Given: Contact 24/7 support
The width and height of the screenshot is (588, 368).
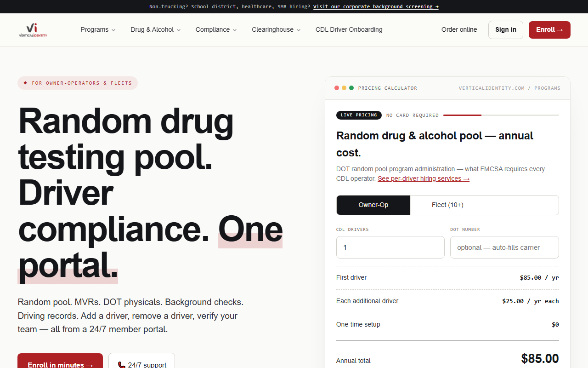Looking at the screenshot, I should click(141, 361).
